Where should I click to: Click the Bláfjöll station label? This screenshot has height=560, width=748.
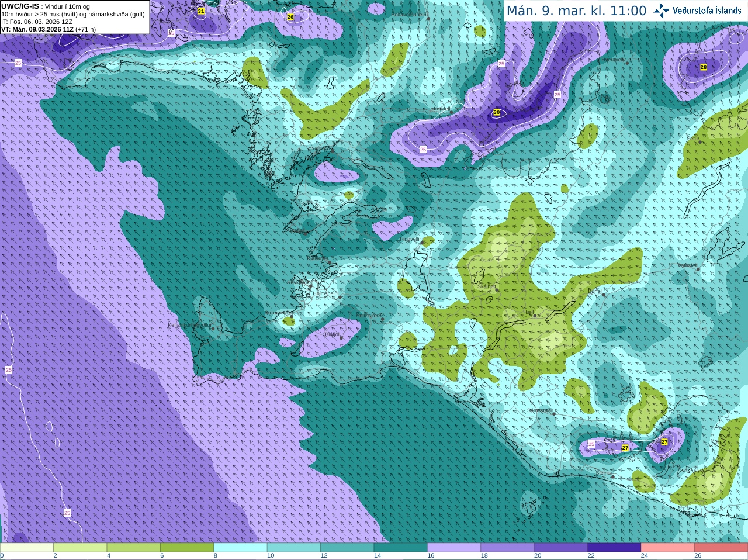[x=333, y=334]
